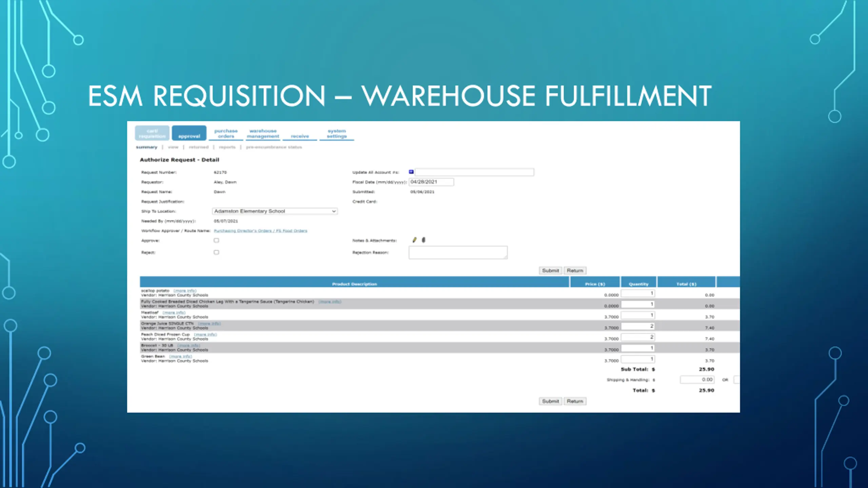Viewport: 868px width, 488px height.
Task: Click the Meatloaf quantity field
Action: (638, 315)
